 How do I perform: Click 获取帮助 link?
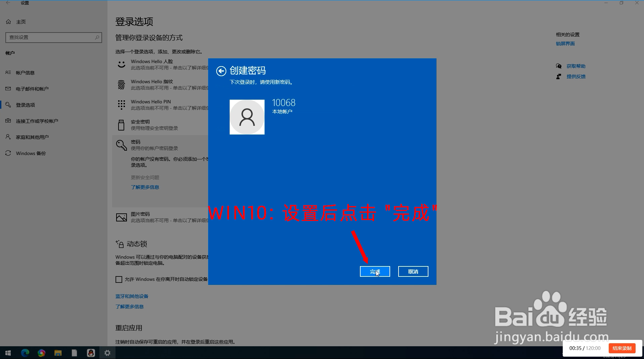(x=576, y=66)
